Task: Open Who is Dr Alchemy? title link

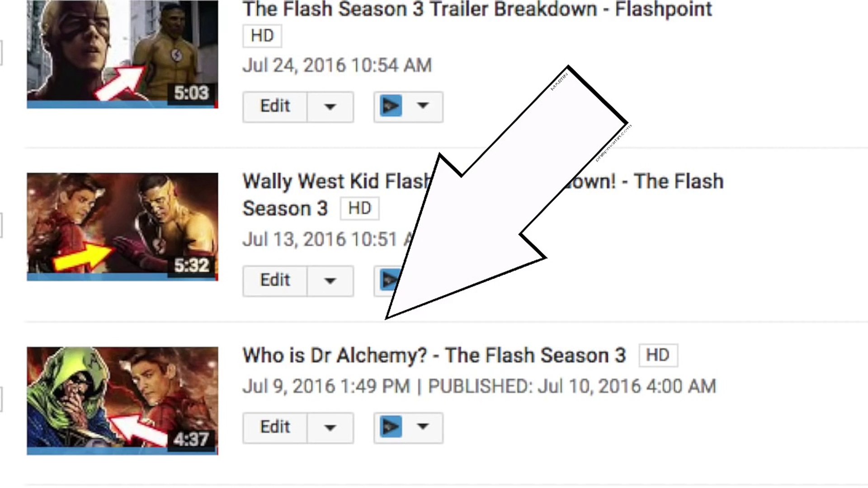Action: pos(434,356)
